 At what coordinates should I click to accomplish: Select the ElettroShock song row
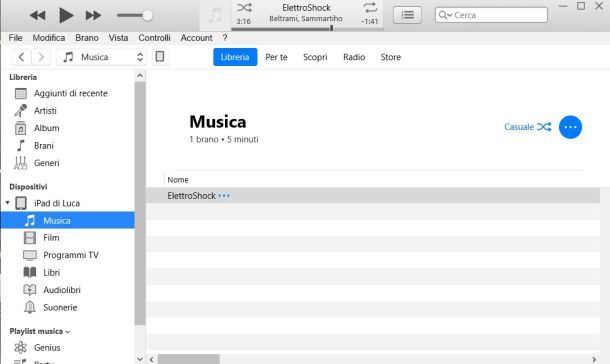pos(373,196)
